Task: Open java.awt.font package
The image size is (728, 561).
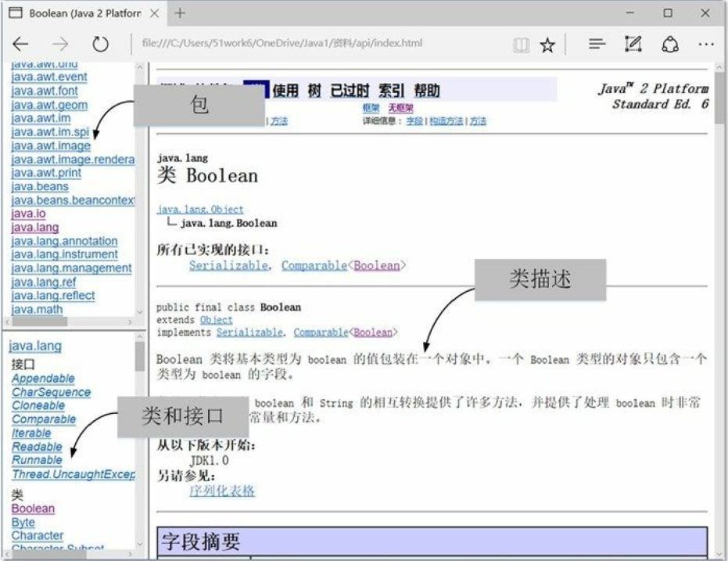Action: click(45, 91)
